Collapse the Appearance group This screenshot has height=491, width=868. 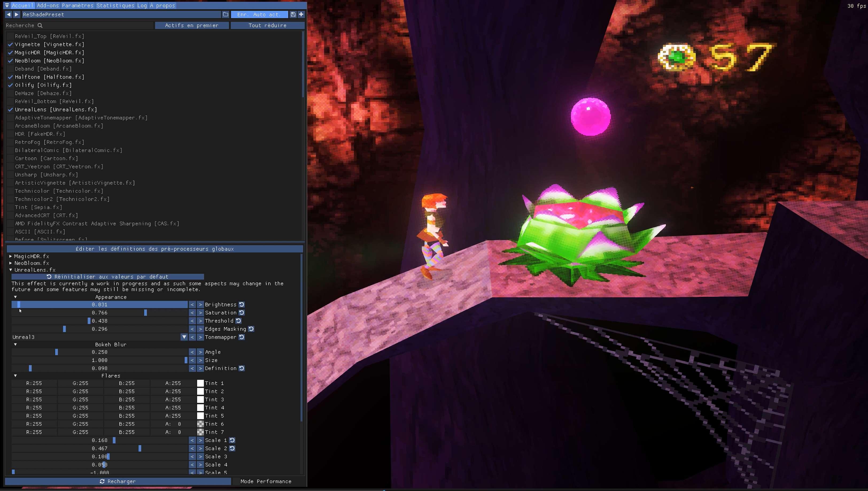(x=15, y=297)
